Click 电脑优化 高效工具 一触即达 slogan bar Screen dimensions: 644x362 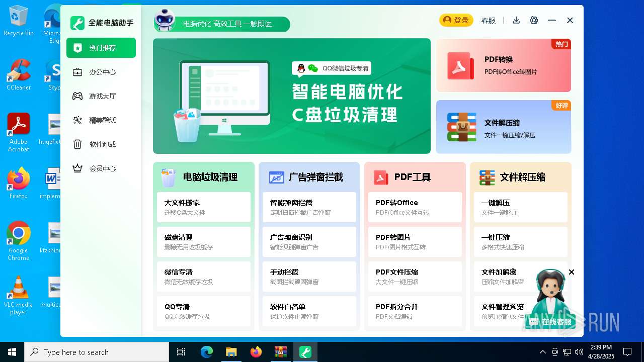click(x=227, y=24)
